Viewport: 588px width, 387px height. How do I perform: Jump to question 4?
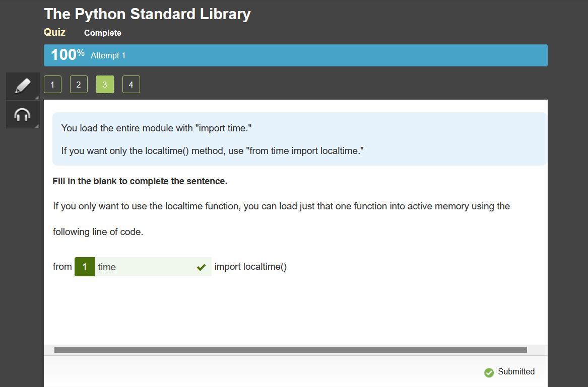pos(131,85)
